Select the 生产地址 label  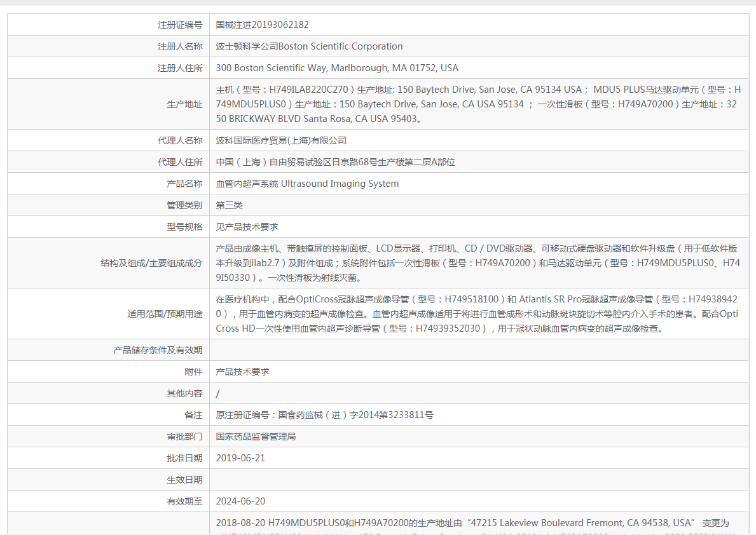[x=184, y=105]
